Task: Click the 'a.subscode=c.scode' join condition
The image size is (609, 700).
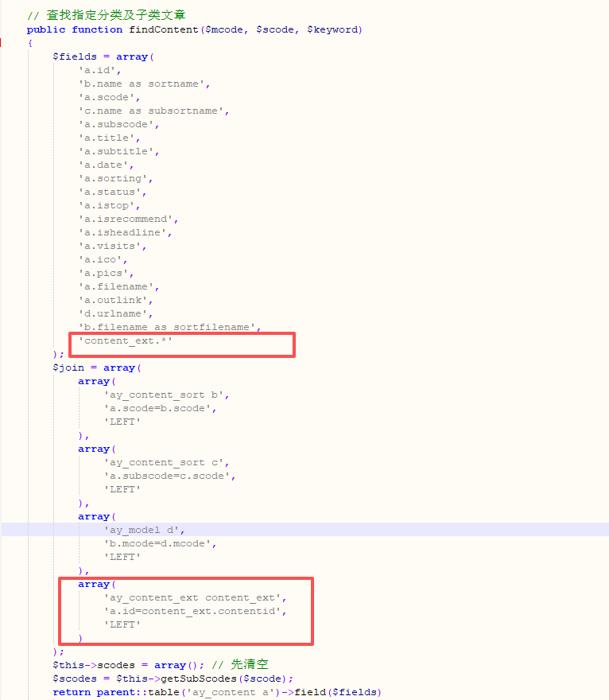Action: (169, 476)
